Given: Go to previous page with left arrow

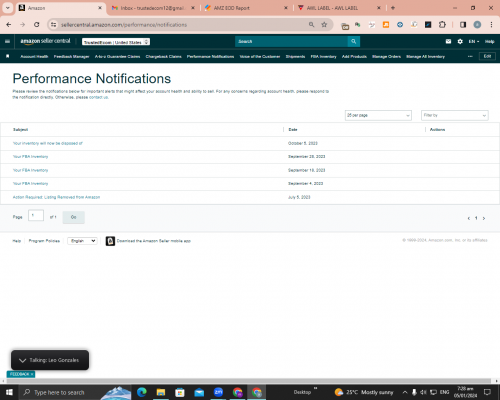Looking at the screenshot, I should point(469,218).
